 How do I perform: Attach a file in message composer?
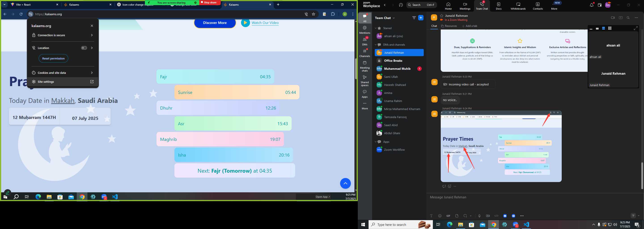(457, 216)
